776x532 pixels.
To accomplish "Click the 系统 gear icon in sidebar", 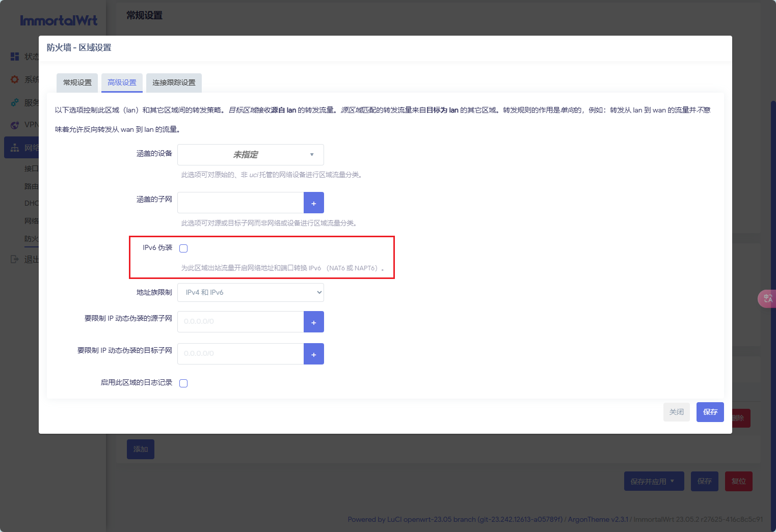I will pos(15,79).
